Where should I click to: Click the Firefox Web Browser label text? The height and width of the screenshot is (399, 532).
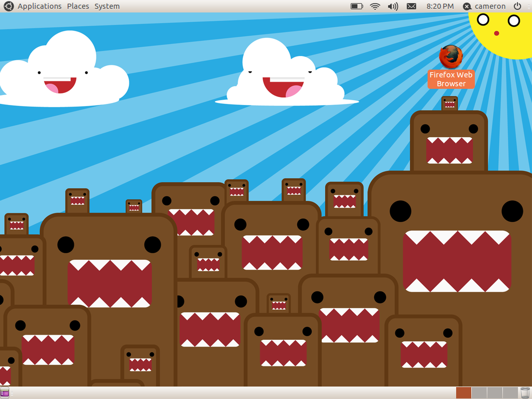451,79
